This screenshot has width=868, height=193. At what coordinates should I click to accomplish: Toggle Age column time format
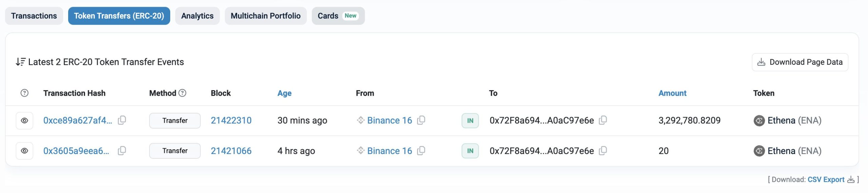[x=284, y=93]
